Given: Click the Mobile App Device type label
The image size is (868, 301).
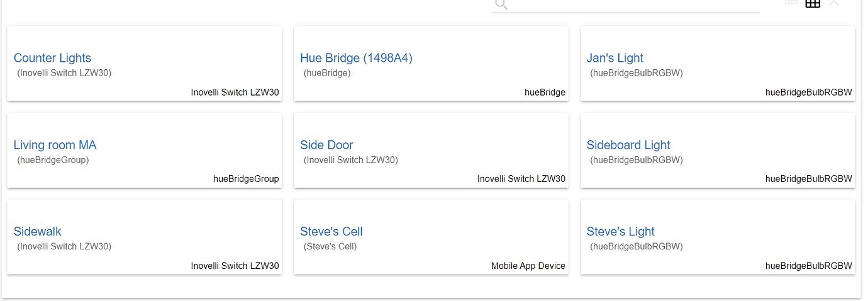Looking at the screenshot, I should pos(528,266).
